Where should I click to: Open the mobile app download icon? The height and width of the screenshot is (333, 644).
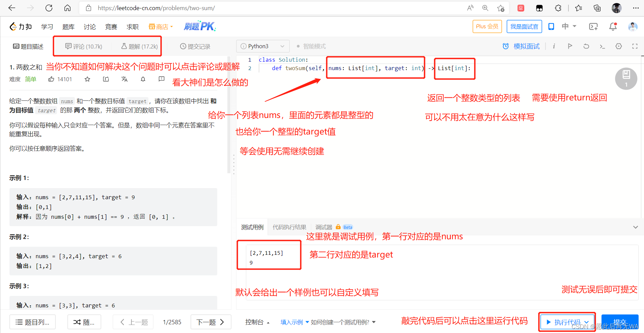[551, 27]
